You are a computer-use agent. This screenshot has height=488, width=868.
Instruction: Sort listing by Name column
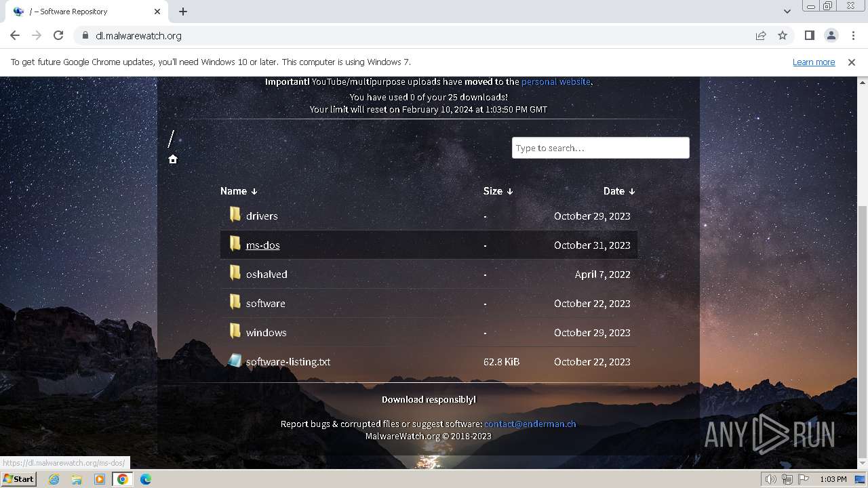pos(239,191)
